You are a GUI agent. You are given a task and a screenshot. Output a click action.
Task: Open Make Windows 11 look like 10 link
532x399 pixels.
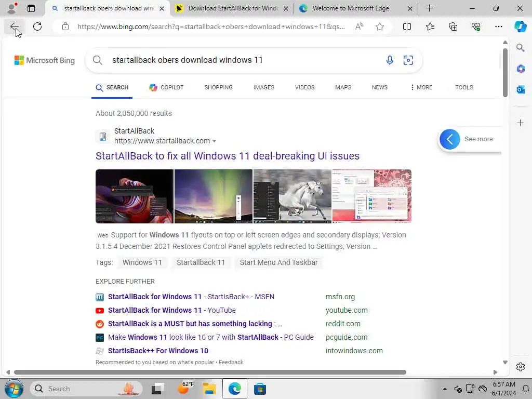click(x=211, y=337)
